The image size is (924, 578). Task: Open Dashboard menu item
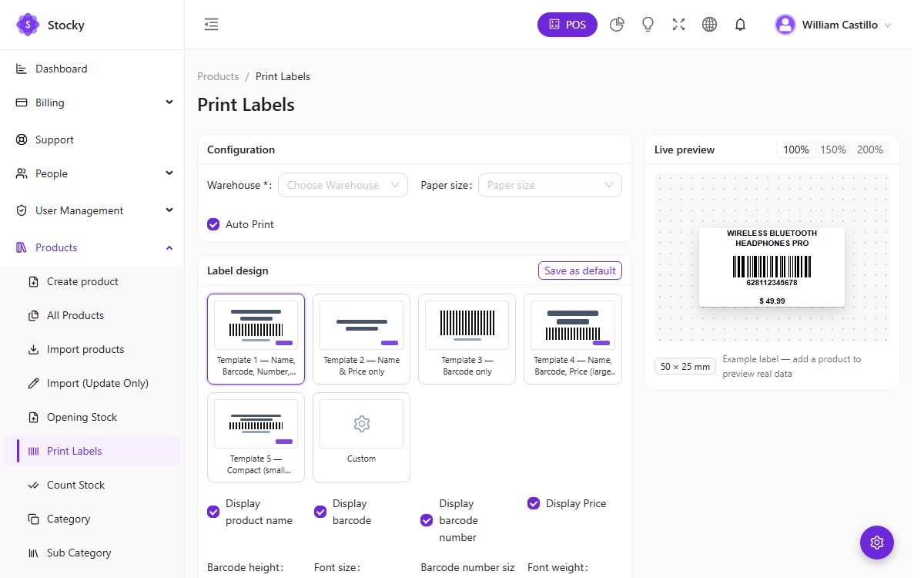coord(92,69)
